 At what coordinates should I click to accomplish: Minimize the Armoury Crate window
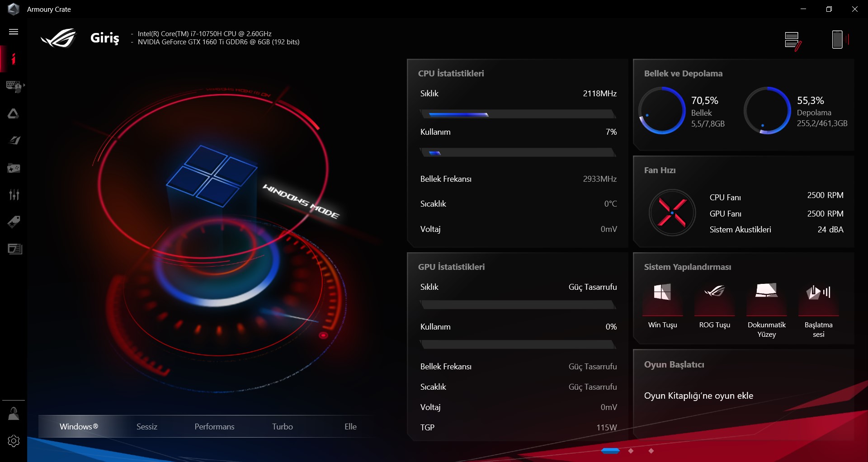click(803, 9)
